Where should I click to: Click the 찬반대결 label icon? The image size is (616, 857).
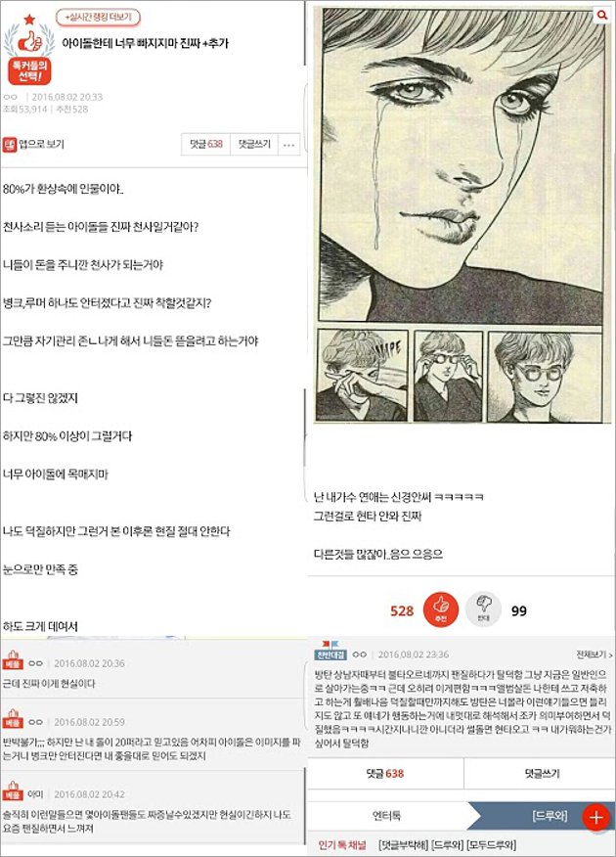(x=330, y=653)
